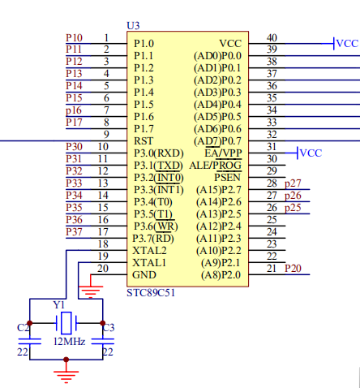
Task: Click the STC89C51 part name text
Action: click(x=151, y=293)
